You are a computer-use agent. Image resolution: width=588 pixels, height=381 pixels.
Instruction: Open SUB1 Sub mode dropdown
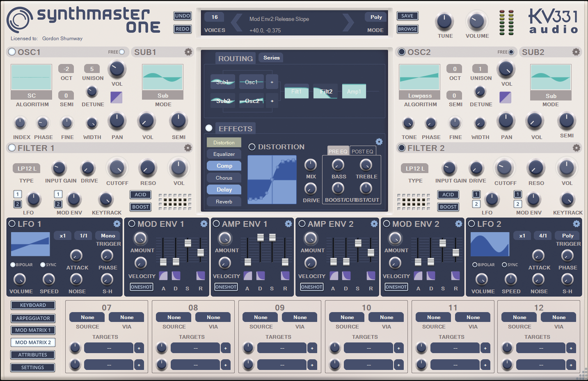click(x=162, y=96)
